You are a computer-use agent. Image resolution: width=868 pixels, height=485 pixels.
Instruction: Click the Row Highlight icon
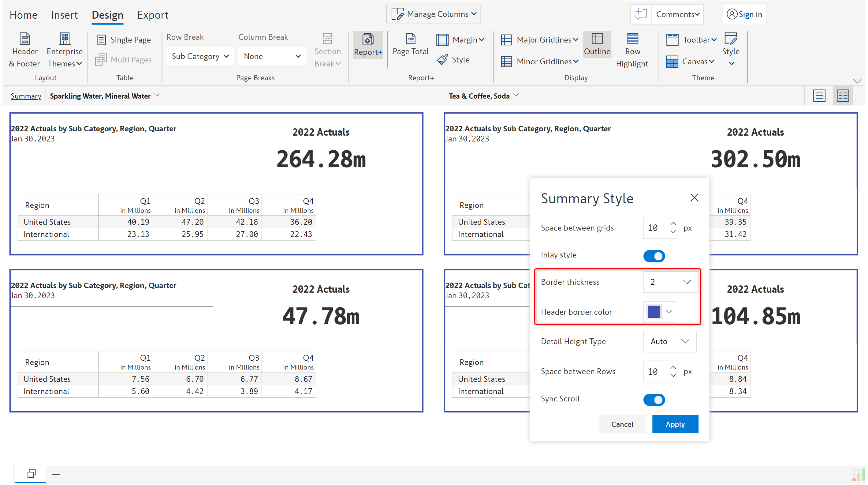pyautogui.click(x=632, y=39)
